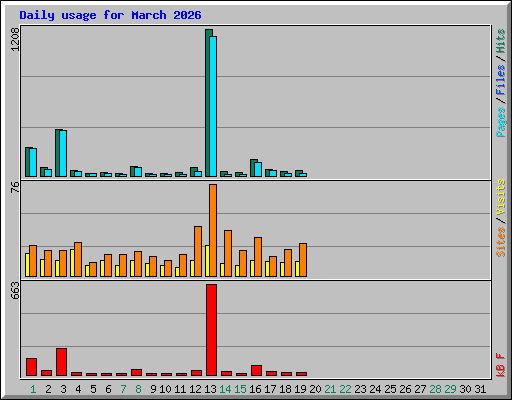Click day label 1 on the axis
The width and height of the screenshot is (512, 400).
[x=33, y=389]
